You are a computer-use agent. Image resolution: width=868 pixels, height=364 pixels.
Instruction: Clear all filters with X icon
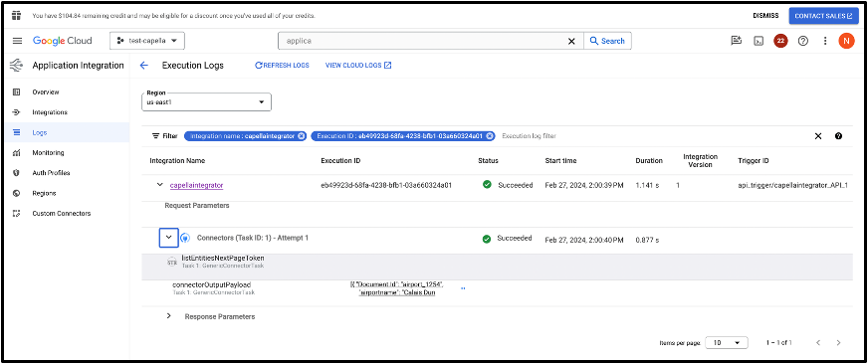[818, 136]
